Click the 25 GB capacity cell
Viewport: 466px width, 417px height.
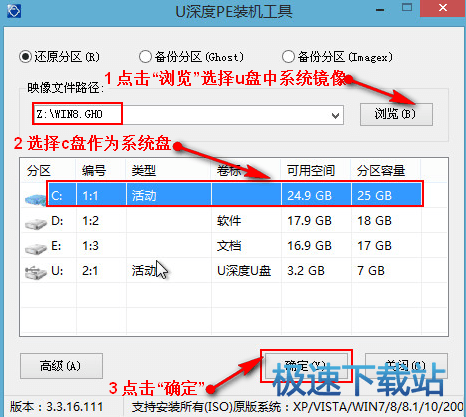click(x=374, y=196)
